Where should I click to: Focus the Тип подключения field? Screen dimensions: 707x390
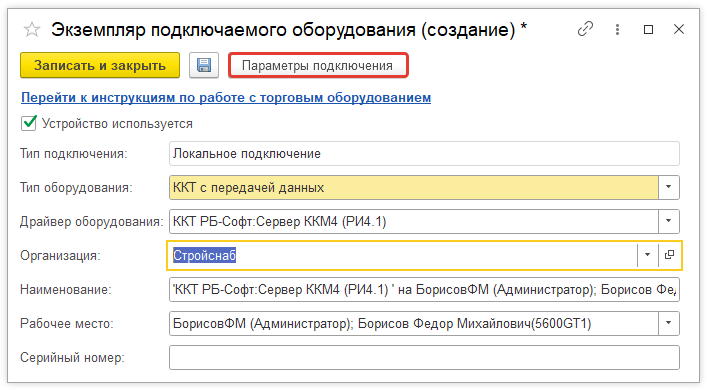pyautogui.click(x=424, y=153)
